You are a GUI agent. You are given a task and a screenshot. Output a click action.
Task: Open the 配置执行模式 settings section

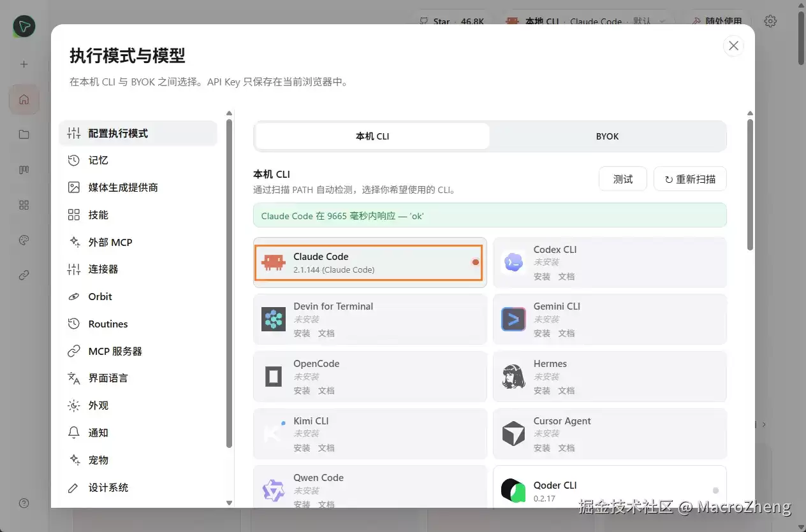[x=138, y=133]
